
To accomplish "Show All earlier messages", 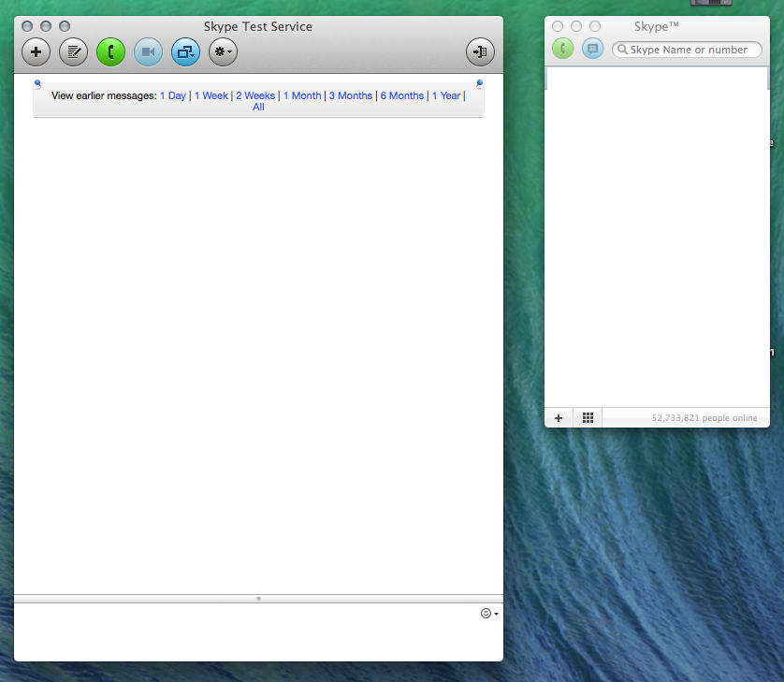I will point(258,107).
